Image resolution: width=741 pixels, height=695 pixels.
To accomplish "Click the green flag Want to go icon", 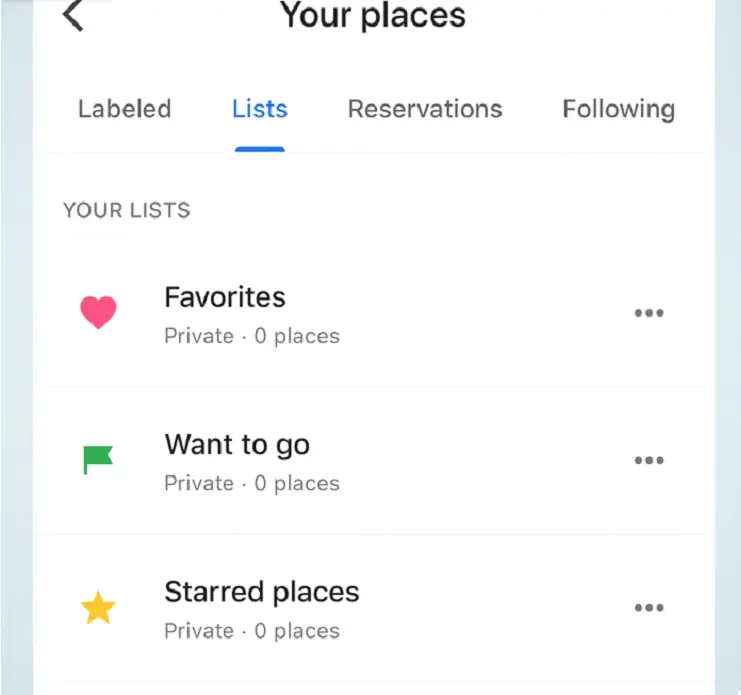I will pos(98,459).
